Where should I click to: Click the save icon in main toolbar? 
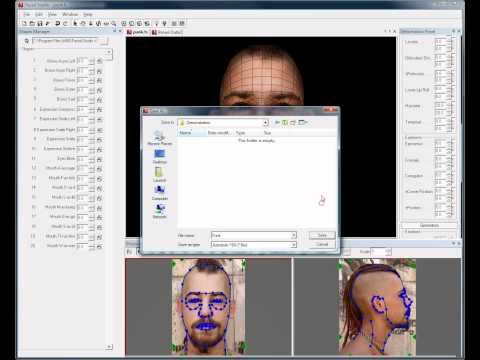40,23
